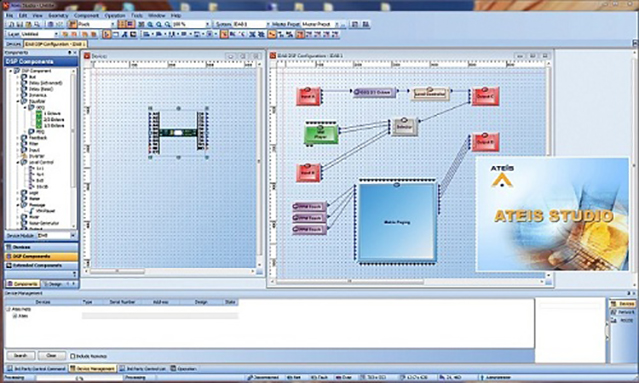
Task: Click the pointer select tool in toolbar
Action: pyautogui.click(x=107, y=35)
